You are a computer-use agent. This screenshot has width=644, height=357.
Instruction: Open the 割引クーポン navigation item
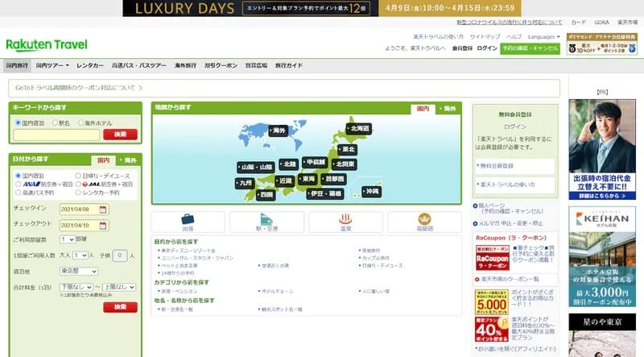click(x=221, y=65)
